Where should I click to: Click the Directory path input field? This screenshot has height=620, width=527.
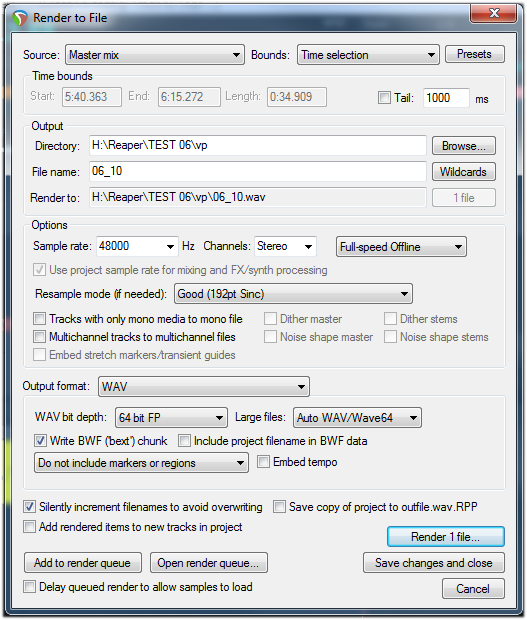click(x=257, y=146)
